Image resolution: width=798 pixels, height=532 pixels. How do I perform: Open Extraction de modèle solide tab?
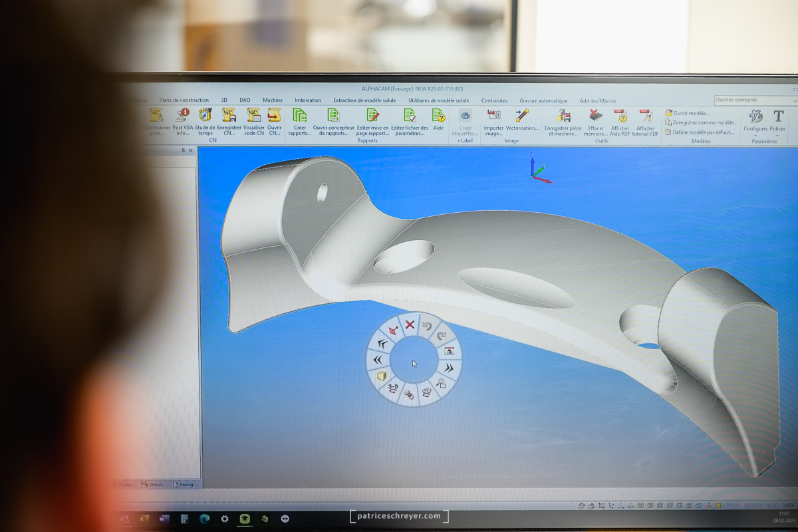(x=364, y=100)
